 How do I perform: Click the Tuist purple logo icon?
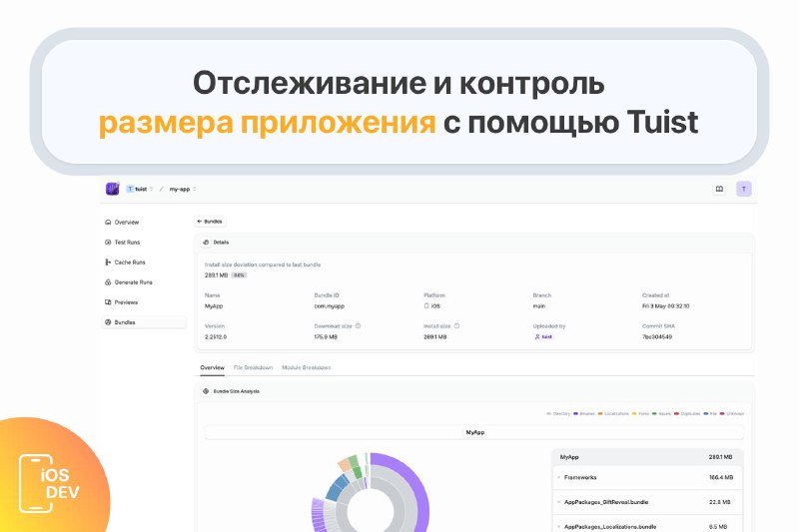tap(112, 189)
